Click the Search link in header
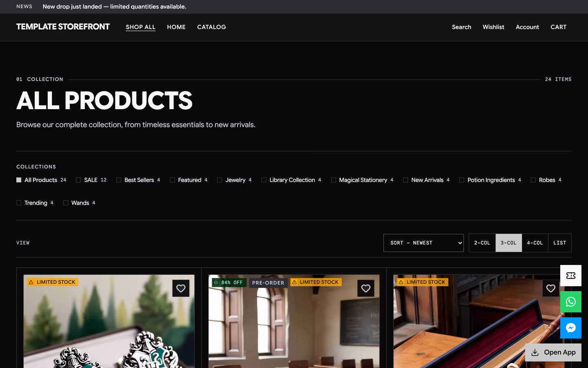 [461, 27]
